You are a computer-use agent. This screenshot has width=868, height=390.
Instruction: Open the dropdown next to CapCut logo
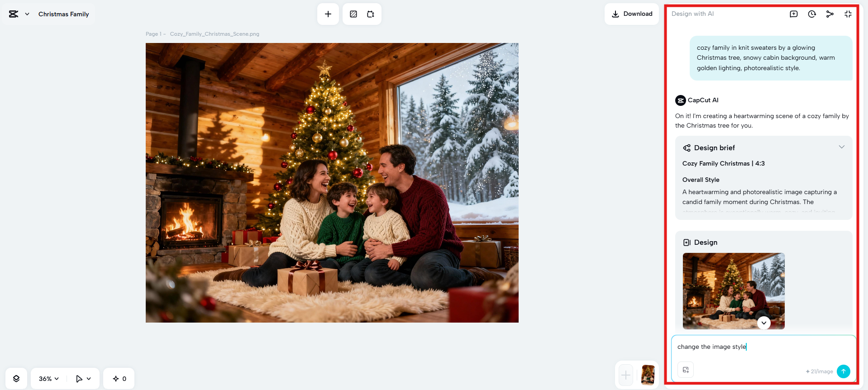(27, 14)
